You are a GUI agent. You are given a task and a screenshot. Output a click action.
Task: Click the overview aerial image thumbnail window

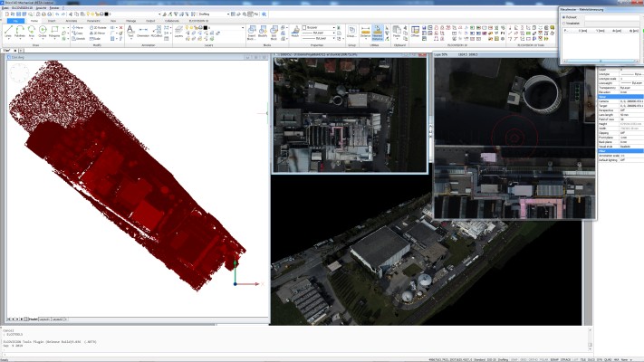click(x=350, y=115)
